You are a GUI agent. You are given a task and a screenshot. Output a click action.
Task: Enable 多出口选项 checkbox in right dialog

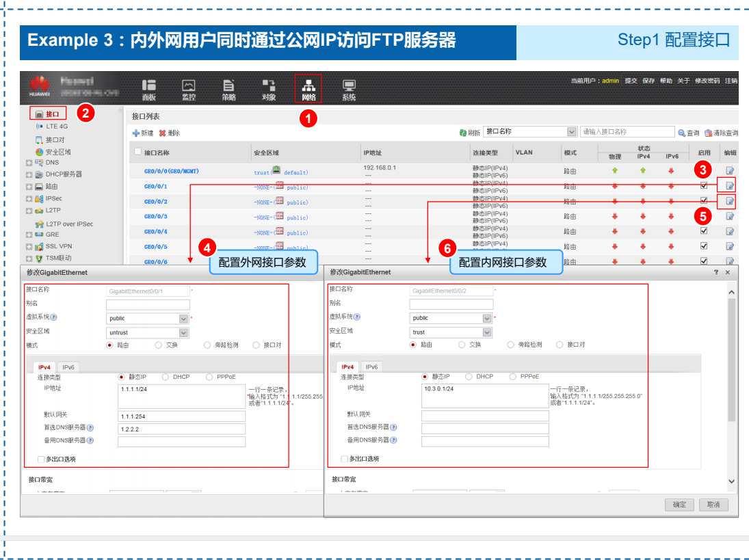(x=344, y=459)
